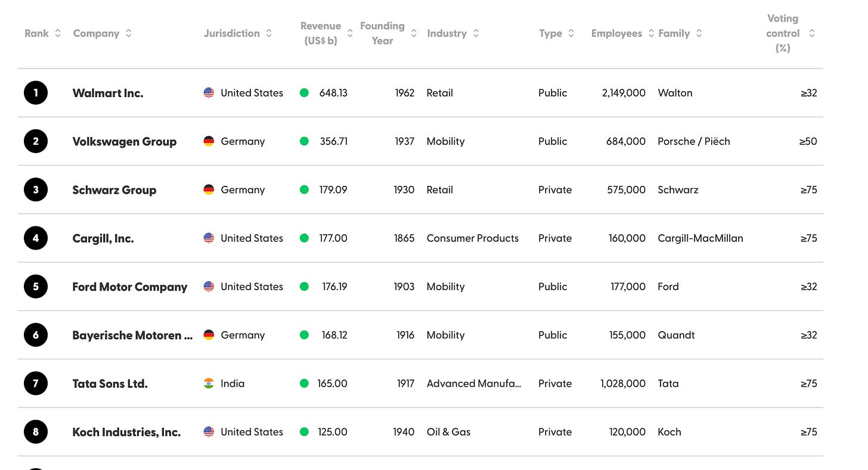Click German flag in Volkswagen row
This screenshot has height=470, width=868.
(x=209, y=141)
